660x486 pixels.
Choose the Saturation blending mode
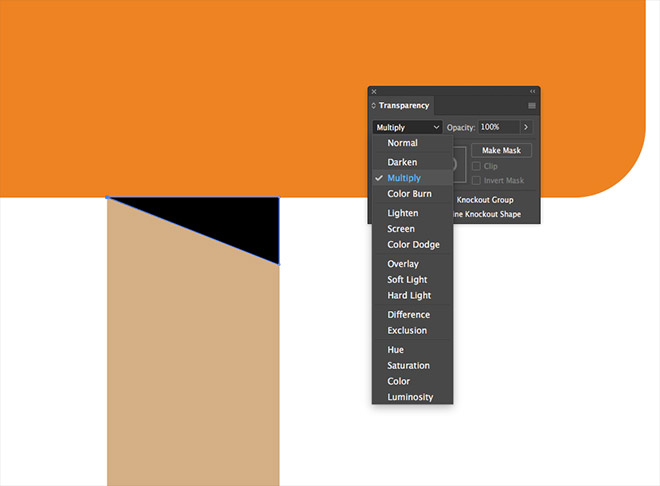[412, 366]
